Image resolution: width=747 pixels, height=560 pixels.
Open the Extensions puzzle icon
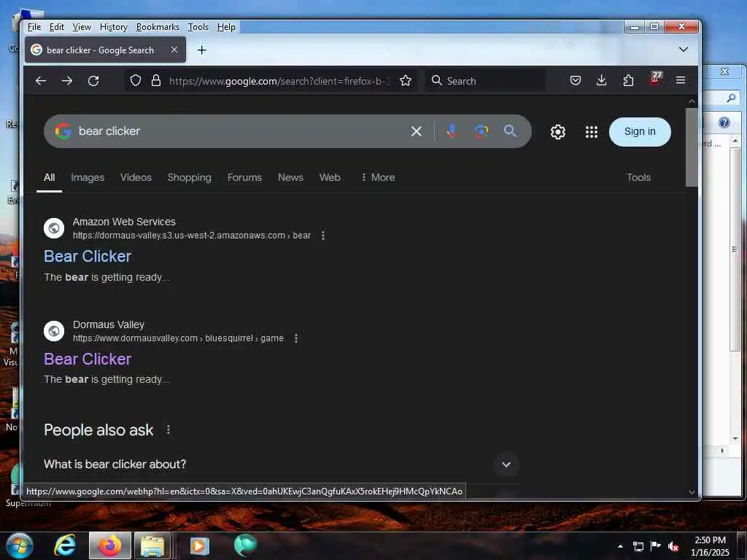pyautogui.click(x=628, y=80)
